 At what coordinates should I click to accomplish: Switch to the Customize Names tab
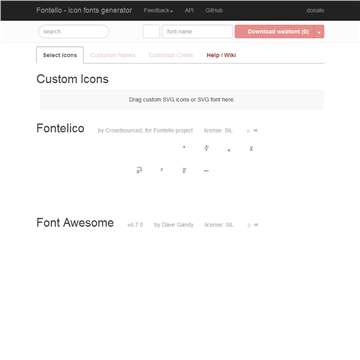click(x=113, y=55)
